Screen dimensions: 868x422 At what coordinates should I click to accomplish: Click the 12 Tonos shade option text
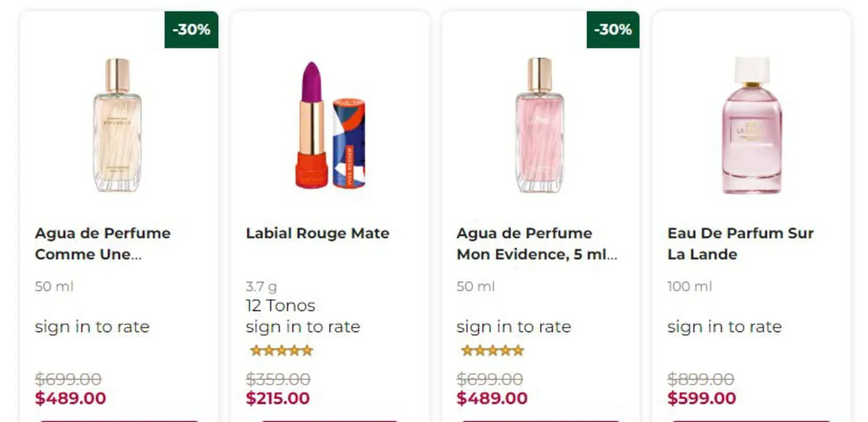[x=280, y=306]
